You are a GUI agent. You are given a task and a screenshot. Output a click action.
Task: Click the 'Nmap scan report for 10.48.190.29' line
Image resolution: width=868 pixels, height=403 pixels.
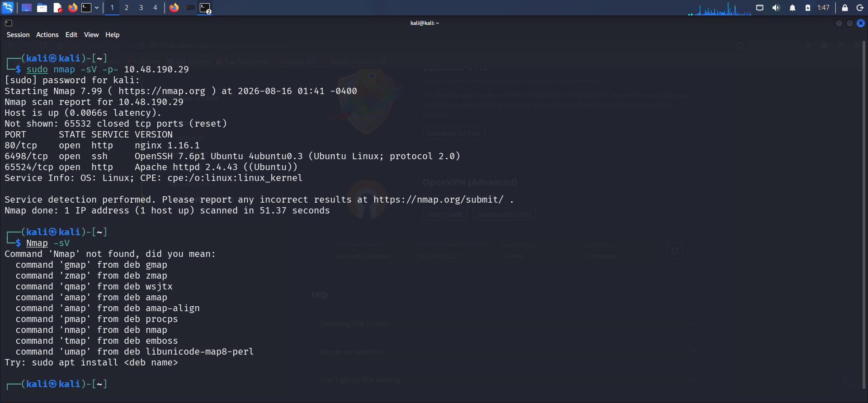click(94, 102)
